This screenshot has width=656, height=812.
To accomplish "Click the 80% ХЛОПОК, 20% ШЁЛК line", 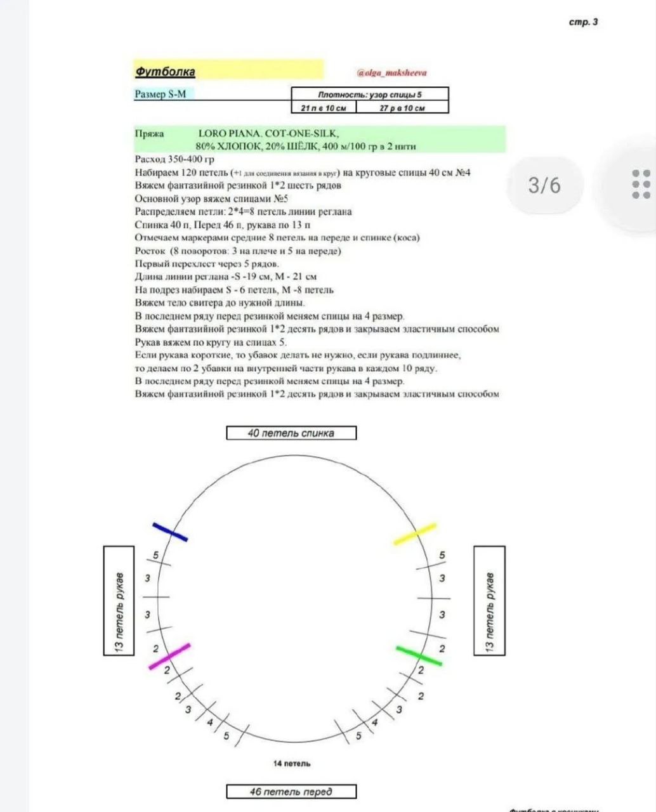I will [305, 146].
